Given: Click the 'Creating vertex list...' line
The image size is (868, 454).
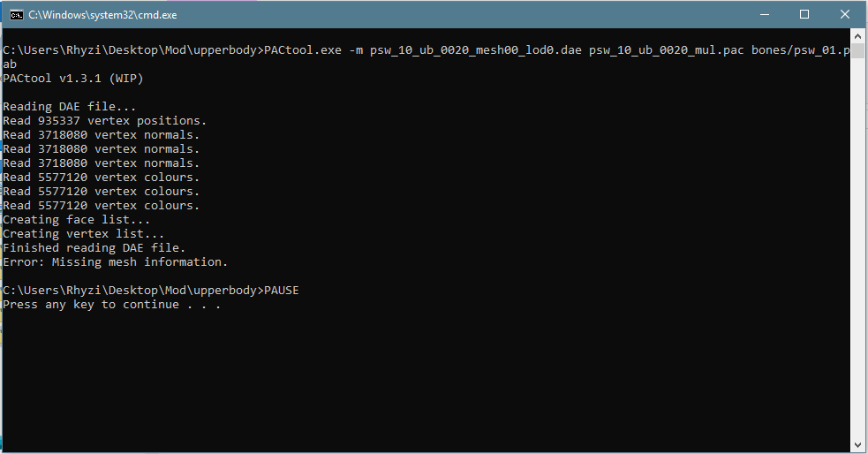Looking at the screenshot, I should (x=84, y=234).
